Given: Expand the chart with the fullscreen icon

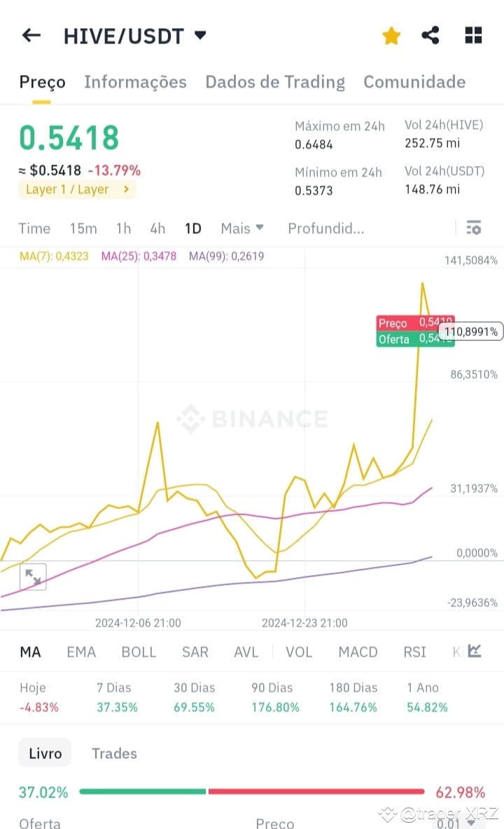Looking at the screenshot, I should pos(33,576).
